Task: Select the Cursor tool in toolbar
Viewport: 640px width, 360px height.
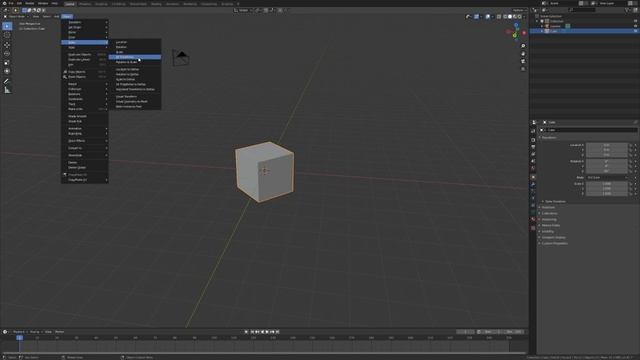Action: tap(7, 35)
